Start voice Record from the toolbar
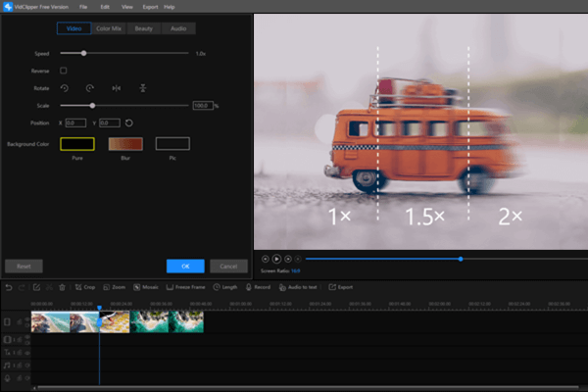 point(258,287)
